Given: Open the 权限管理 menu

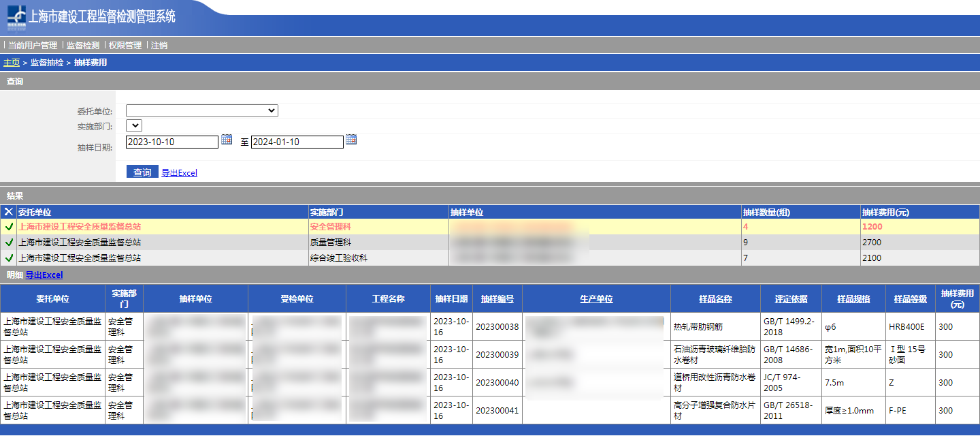Looking at the screenshot, I should pos(125,46).
